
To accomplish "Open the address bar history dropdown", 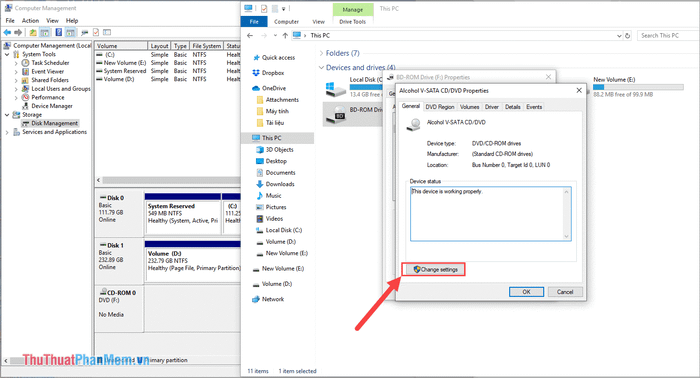I will (619, 35).
